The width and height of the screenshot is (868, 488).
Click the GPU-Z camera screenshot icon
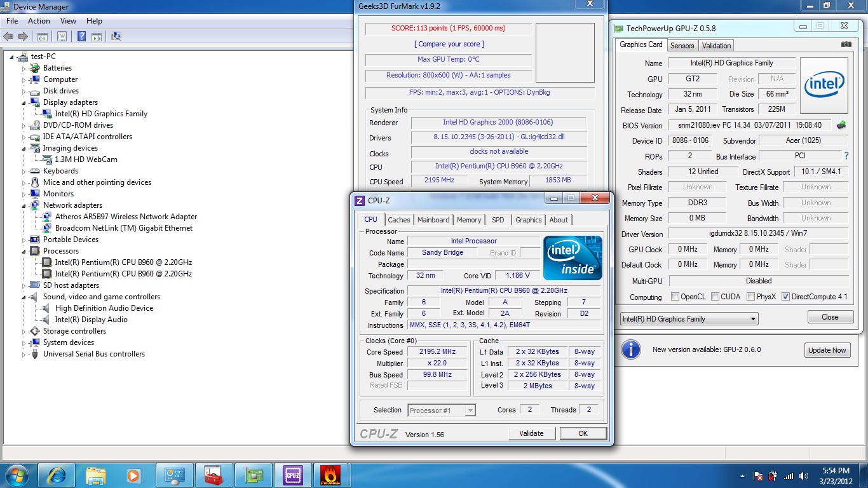pyautogui.click(x=846, y=44)
